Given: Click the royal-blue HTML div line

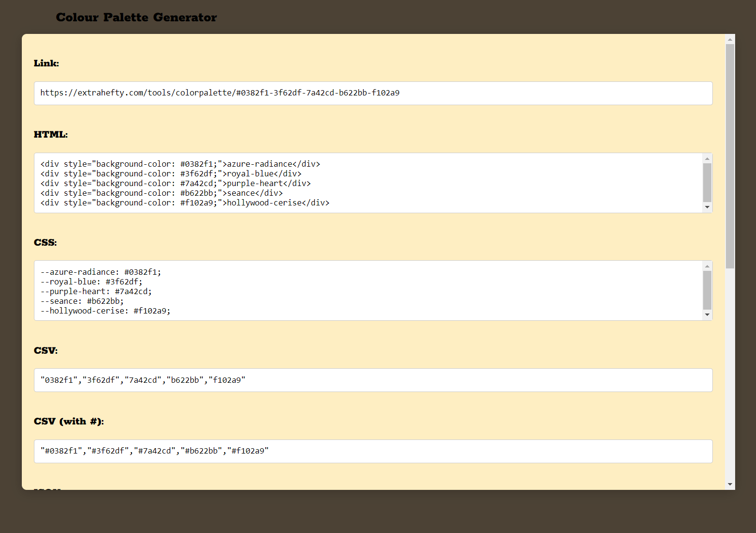Looking at the screenshot, I should 171,174.
